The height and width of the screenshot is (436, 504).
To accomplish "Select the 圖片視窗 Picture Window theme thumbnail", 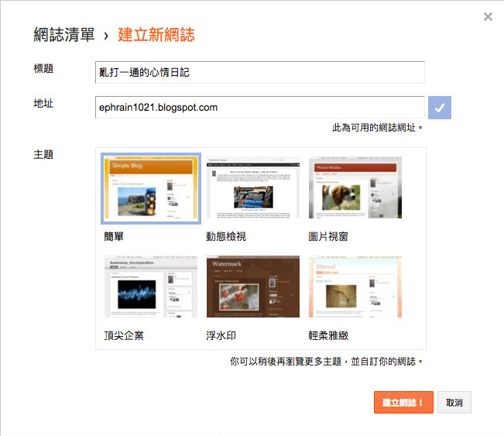I will point(355,187).
